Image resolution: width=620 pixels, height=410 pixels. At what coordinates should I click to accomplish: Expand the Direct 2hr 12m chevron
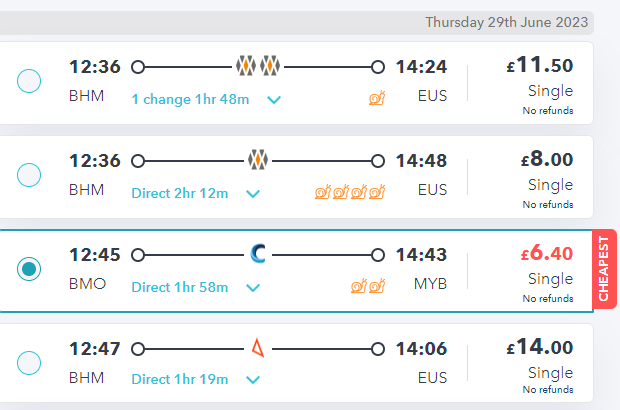point(253,194)
